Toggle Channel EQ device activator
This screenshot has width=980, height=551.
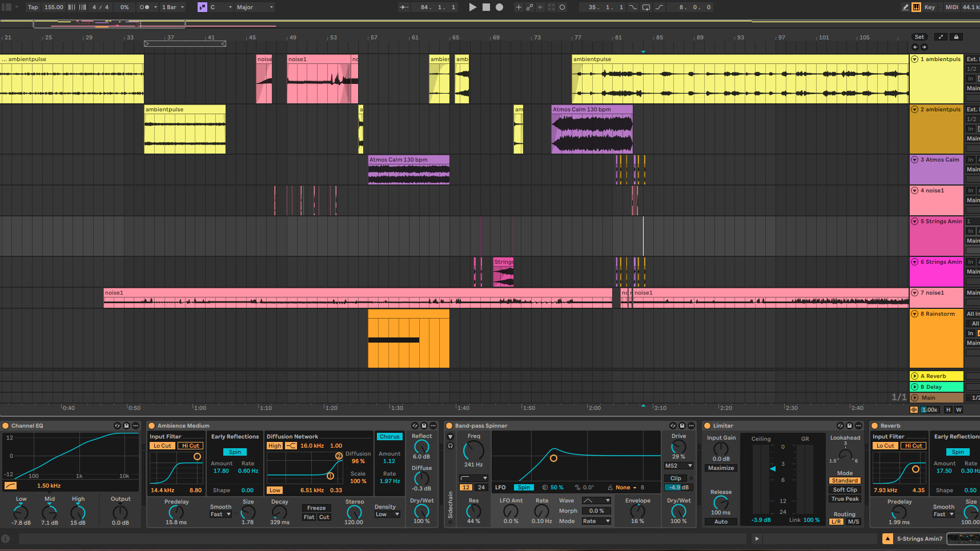[x=6, y=425]
